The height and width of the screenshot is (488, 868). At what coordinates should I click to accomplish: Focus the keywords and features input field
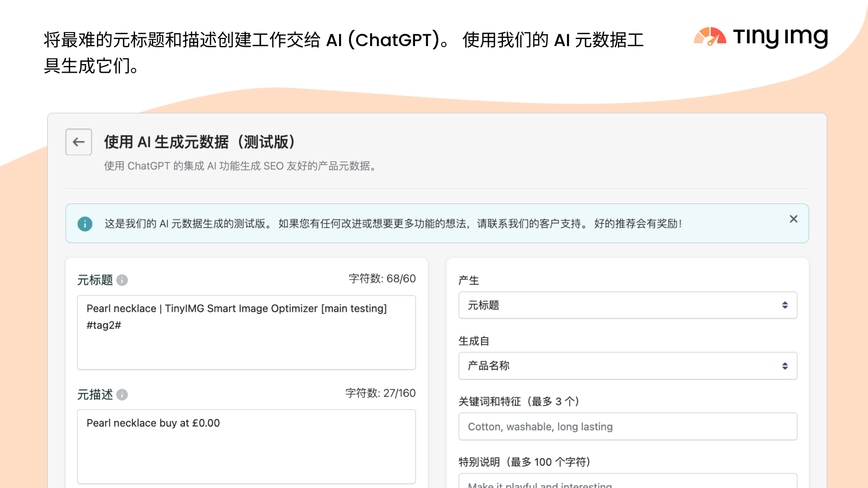[628, 427]
